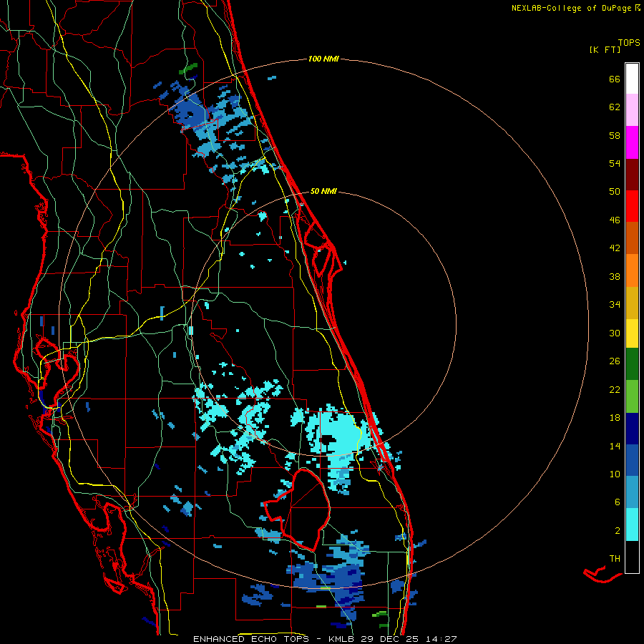Click the TOPS legend title
Viewport: 644px width, 644px height.
click(629, 42)
